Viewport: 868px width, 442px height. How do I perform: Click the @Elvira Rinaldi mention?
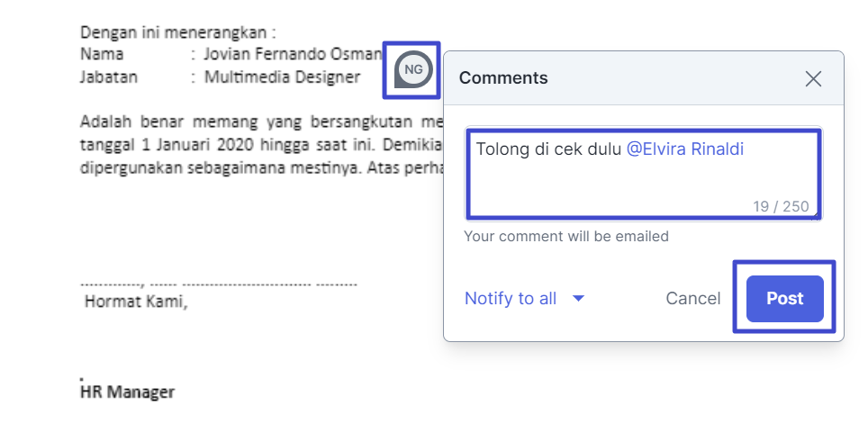click(684, 149)
